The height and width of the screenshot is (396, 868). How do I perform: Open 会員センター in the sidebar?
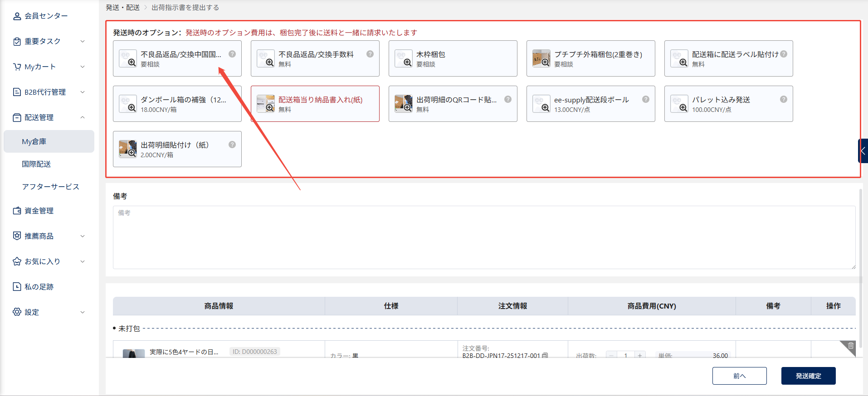click(46, 16)
